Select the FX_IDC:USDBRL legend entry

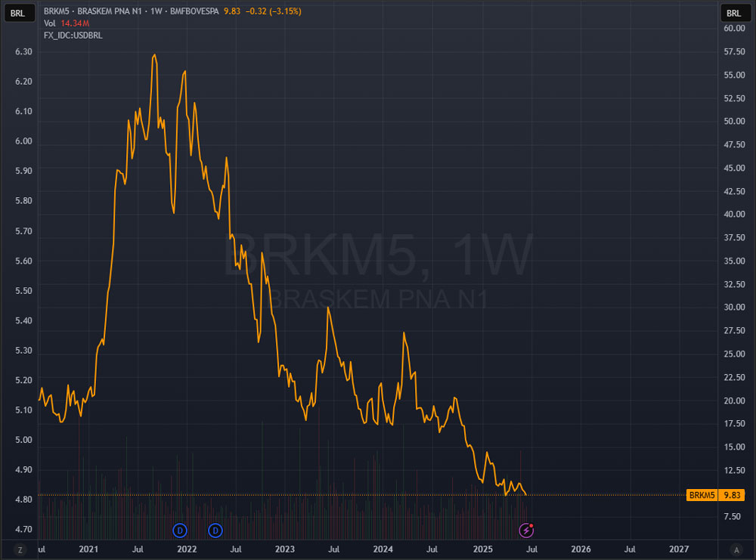click(73, 35)
